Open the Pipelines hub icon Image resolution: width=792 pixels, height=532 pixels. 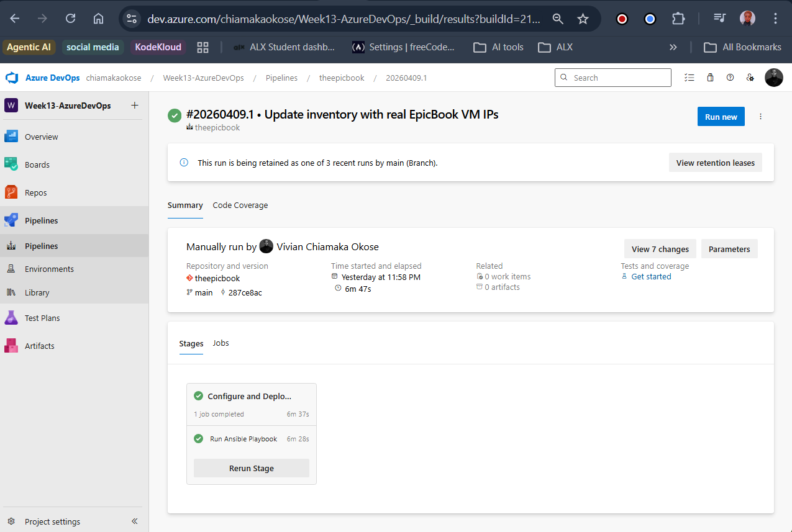point(11,220)
